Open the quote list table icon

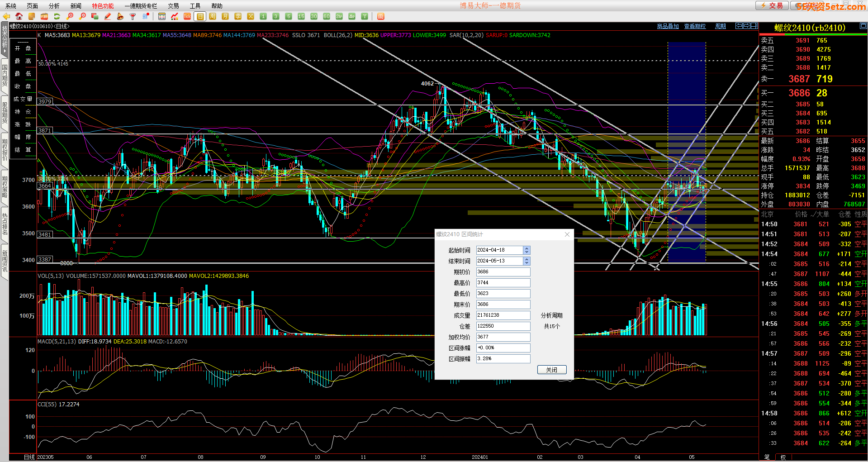tap(162, 16)
